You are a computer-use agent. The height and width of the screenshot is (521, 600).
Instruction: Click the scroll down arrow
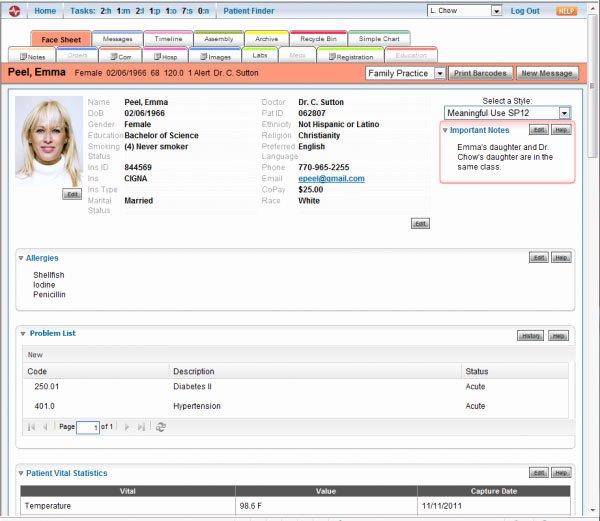[x=593, y=510]
